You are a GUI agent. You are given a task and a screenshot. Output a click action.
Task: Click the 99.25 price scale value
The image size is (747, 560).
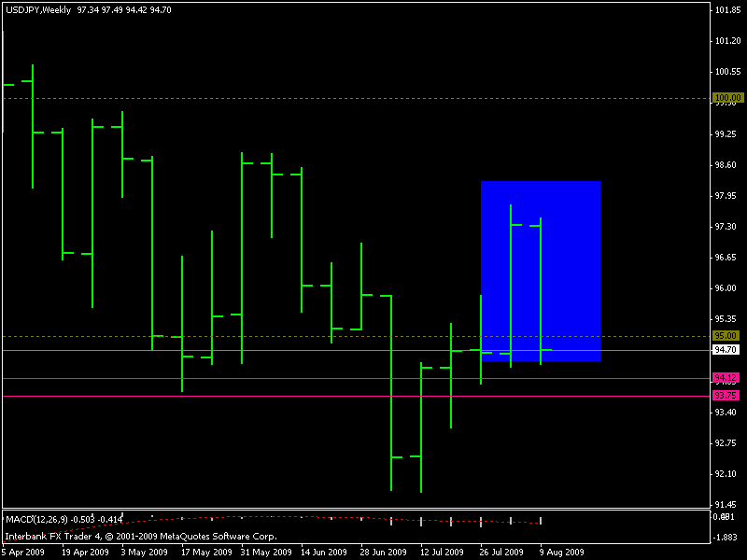726,134
